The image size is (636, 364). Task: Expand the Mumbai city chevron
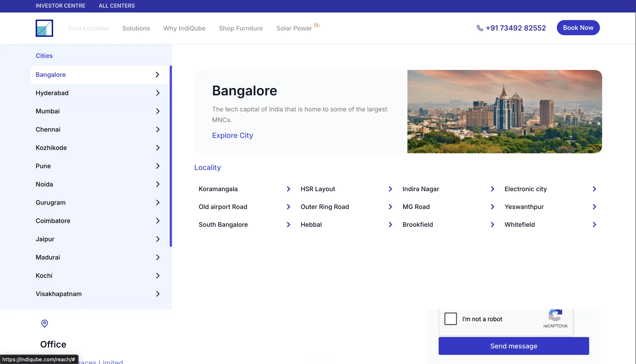[x=158, y=111]
